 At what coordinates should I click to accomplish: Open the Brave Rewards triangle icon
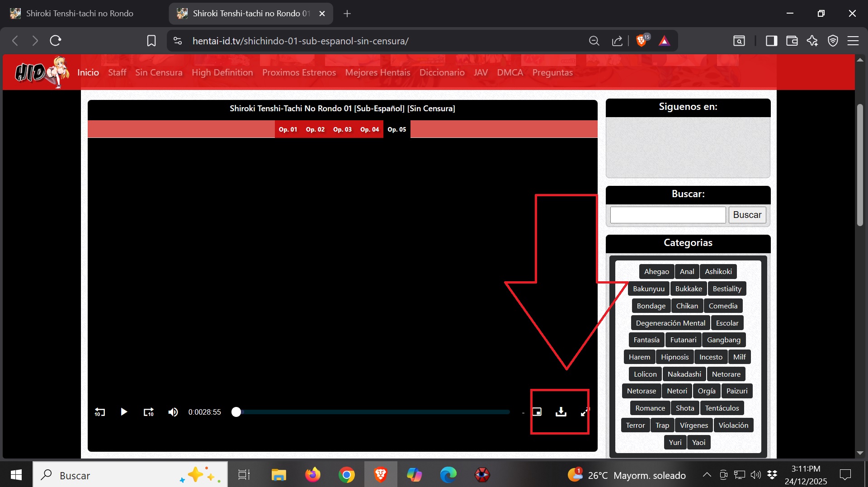coord(664,41)
